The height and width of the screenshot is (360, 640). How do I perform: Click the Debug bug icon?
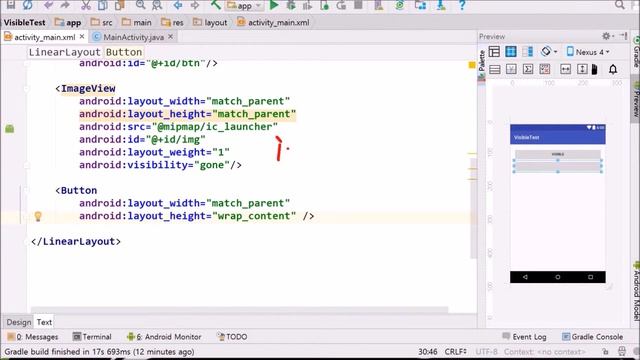[x=291, y=5]
